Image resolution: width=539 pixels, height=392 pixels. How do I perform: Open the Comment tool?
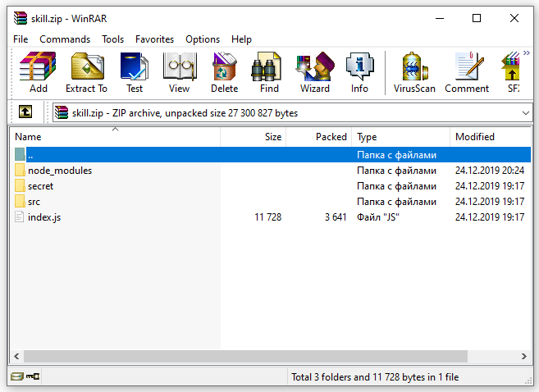point(467,72)
